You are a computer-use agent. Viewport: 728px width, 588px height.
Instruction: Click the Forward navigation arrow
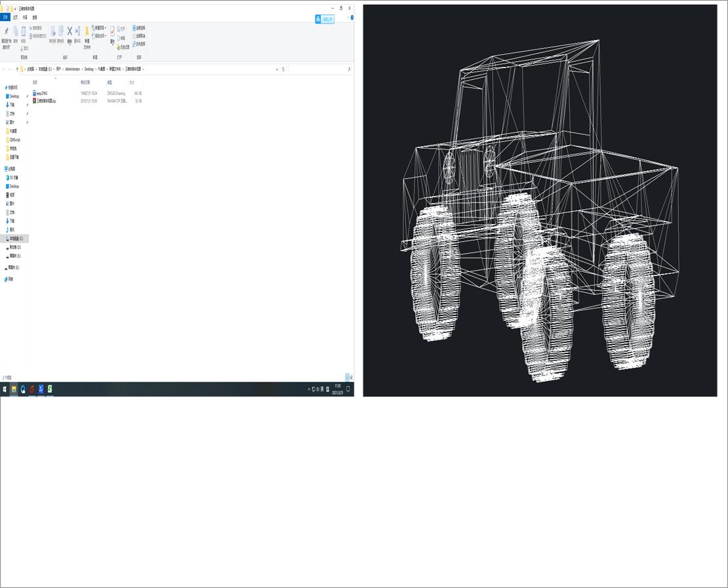click(10, 69)
